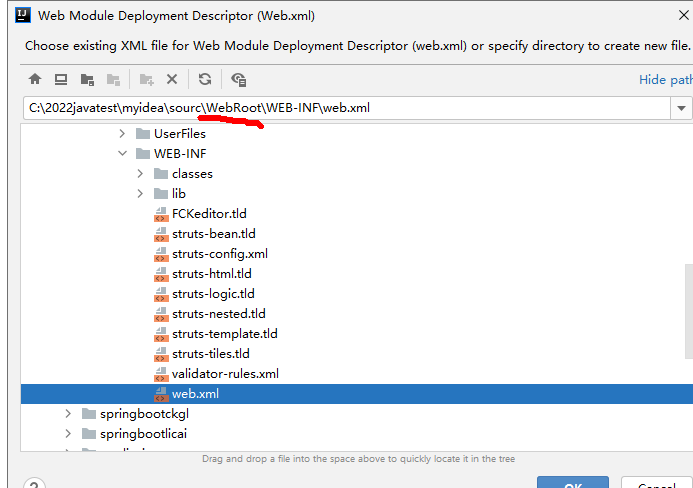The image size is (693, 488).
Task: Expand the springbootlicai folder
Action: [x=68, y=434]
